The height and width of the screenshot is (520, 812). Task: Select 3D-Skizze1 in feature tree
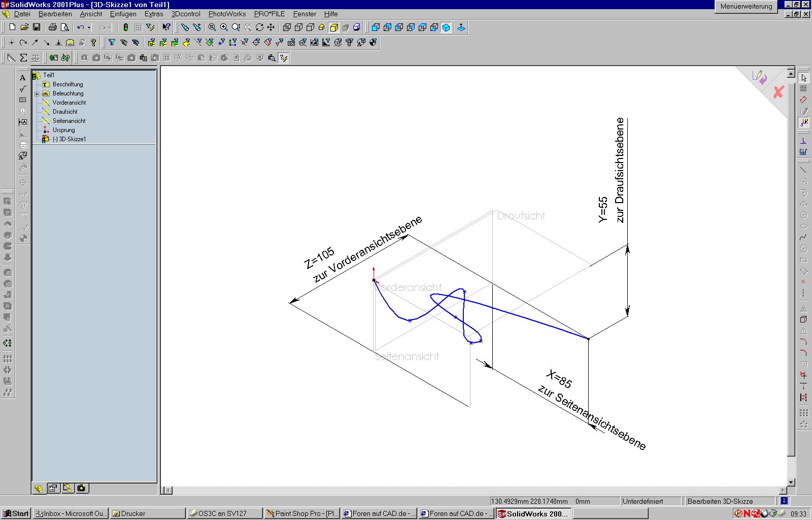tap(72, 139)
